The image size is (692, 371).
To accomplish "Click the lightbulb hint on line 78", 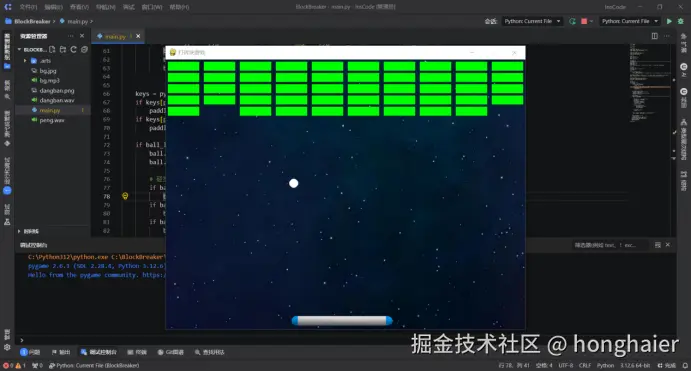I will [125, 196].
